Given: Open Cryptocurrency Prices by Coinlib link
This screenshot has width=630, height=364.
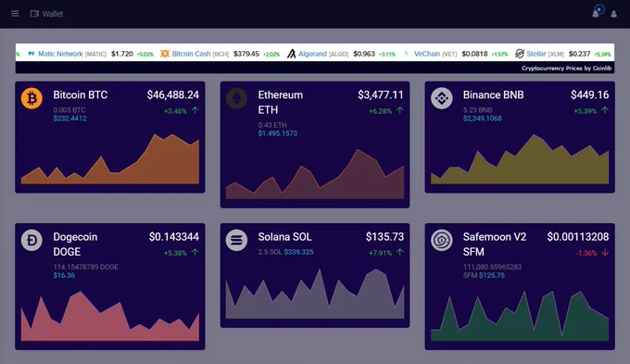Looking at the screenshot, I should point(566,69).
